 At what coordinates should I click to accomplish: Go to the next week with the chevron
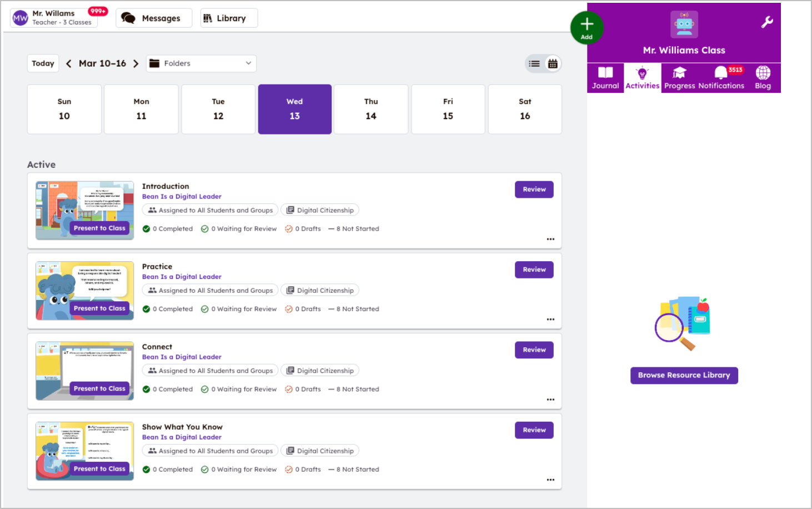(x=136, y=63)
